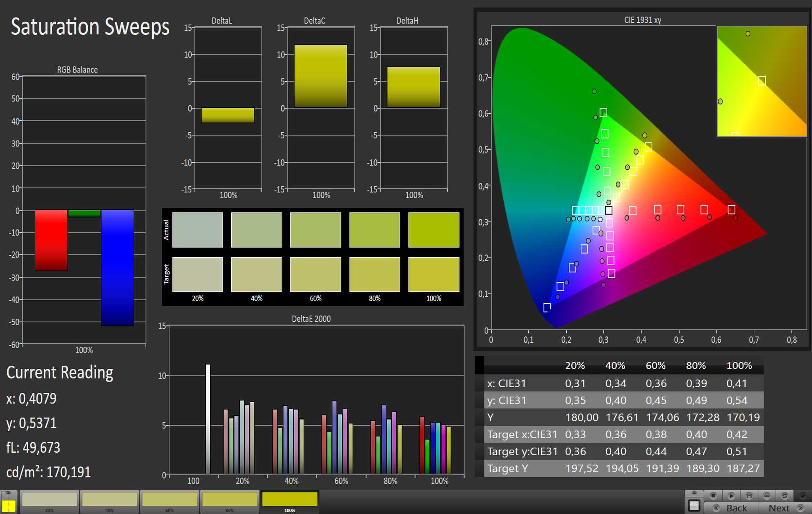The width and height of the screenshot is (812, 514).
Task: Pick the 80% saturation swatch in bottom strip
Action: (230, 500)
